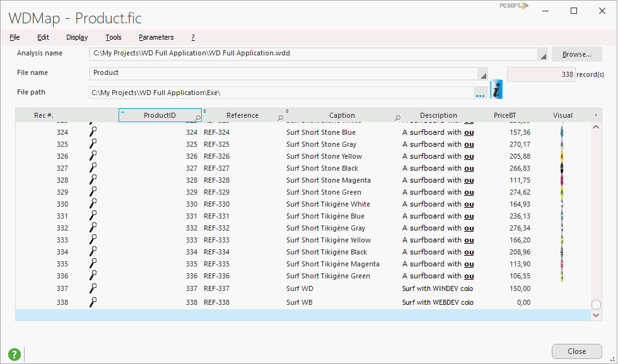Click magnifier icon for record 327
The height and width of the screenshot is (364, 618).
93,168
